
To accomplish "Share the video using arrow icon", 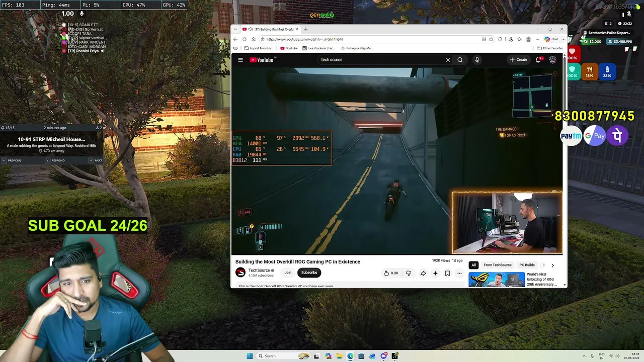I will click(x=423, y=273).
